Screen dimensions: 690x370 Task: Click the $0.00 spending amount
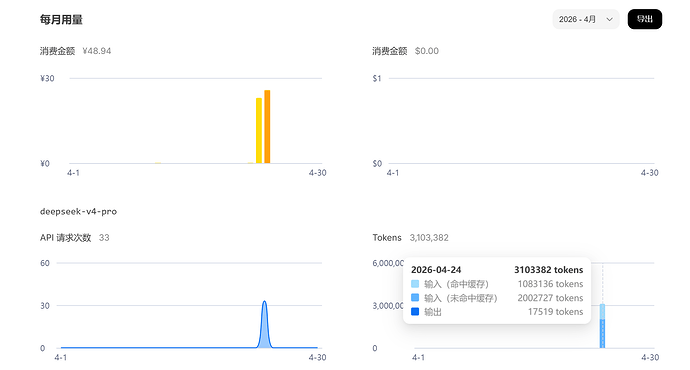[x=426, y=51]
